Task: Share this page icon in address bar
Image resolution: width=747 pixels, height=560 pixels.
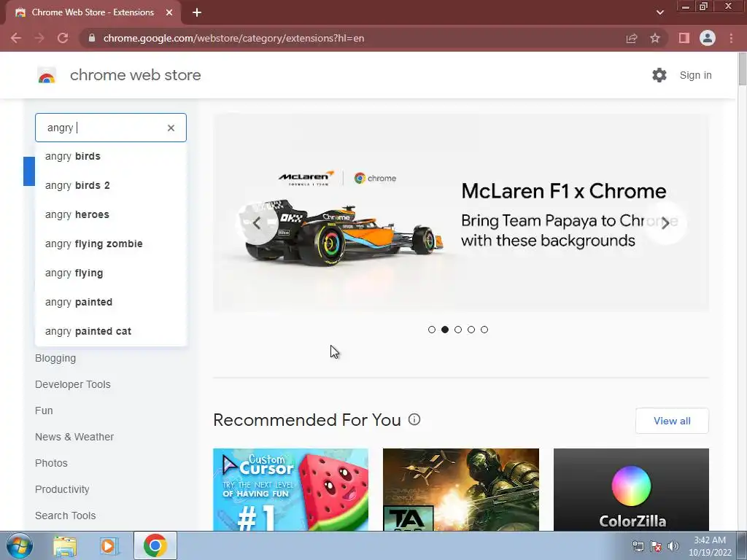Action: (632, 38)
